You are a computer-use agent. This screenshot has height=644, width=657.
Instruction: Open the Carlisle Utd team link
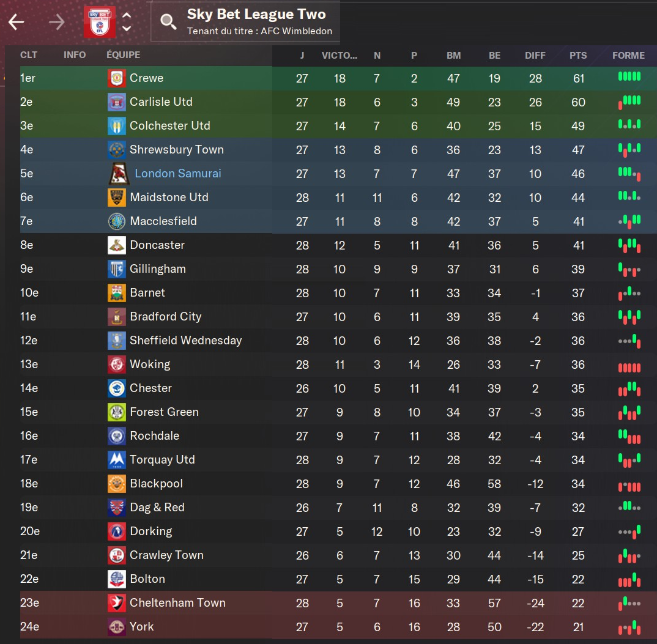(x=161, y=102)
